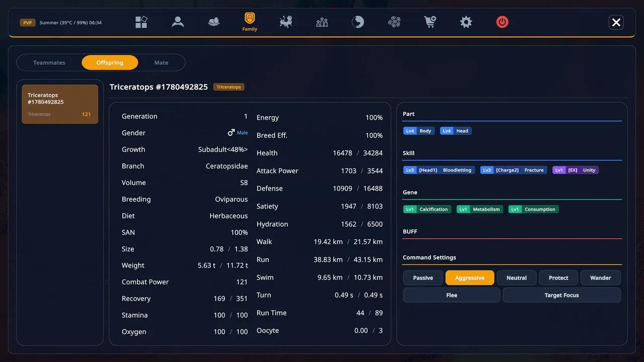Image resolution: width=644 pixels, height=362 pixels.
Task: Open the globe world map icon
Action: click(358, 22)
